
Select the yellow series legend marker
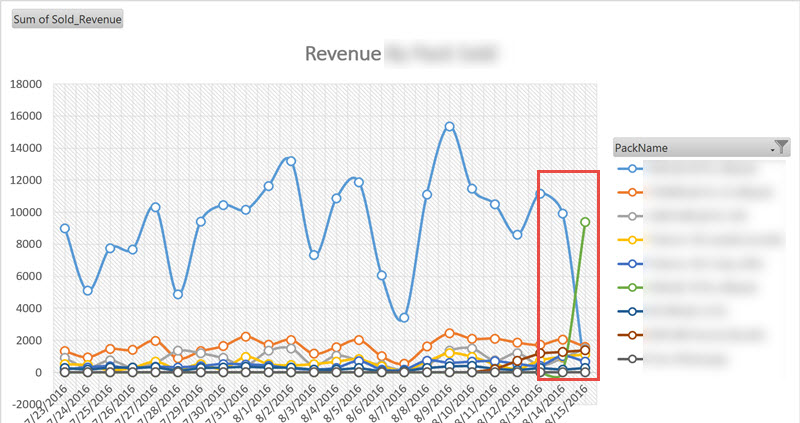[633, 239]
